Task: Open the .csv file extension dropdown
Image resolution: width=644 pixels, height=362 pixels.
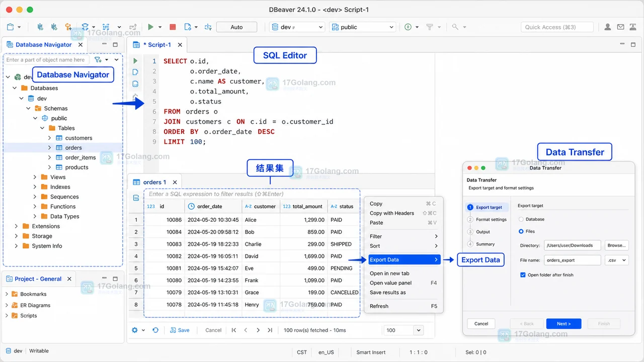Action: (616, 260)
